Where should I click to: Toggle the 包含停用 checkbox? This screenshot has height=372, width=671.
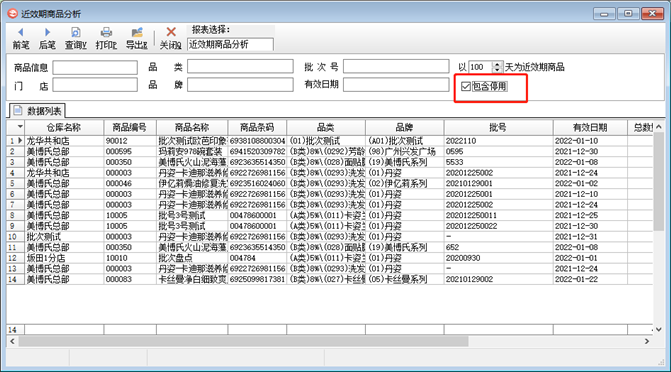tap(466, 86)
